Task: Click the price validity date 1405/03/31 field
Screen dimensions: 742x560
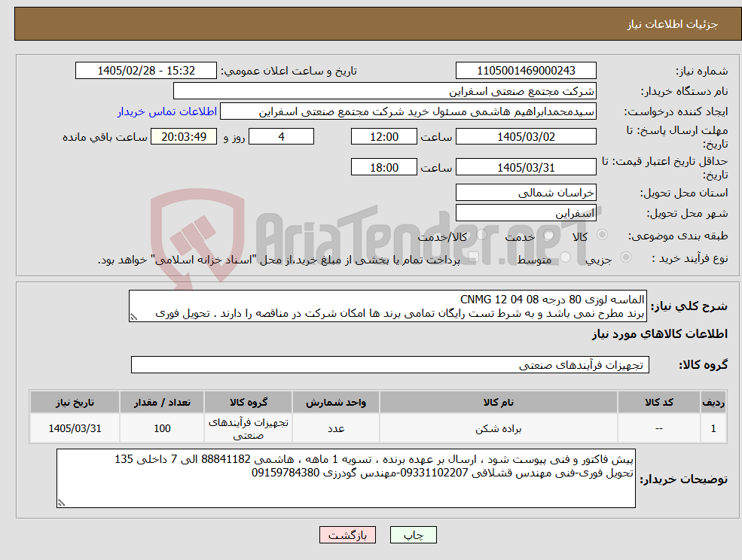Action: click(x=526, y=167)
